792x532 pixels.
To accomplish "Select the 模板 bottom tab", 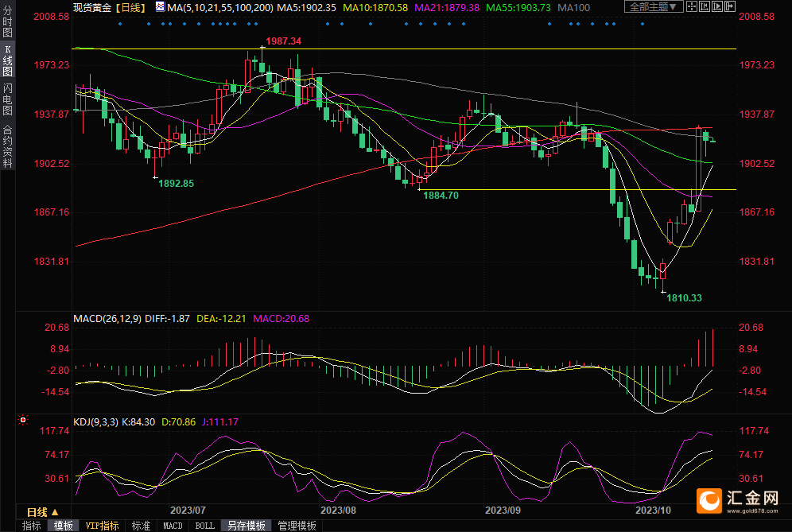I will pyautogui.click(x=64, y=526).
